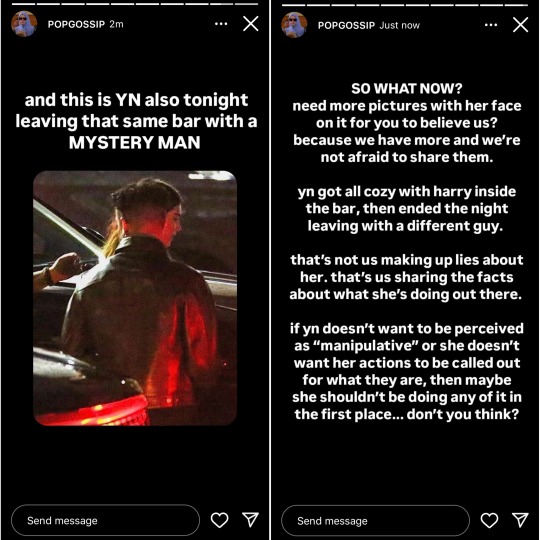Viewport: 540px width, 540px height.
Task: Share the right story via paper plane icon
Action: (x=520, y=519)
